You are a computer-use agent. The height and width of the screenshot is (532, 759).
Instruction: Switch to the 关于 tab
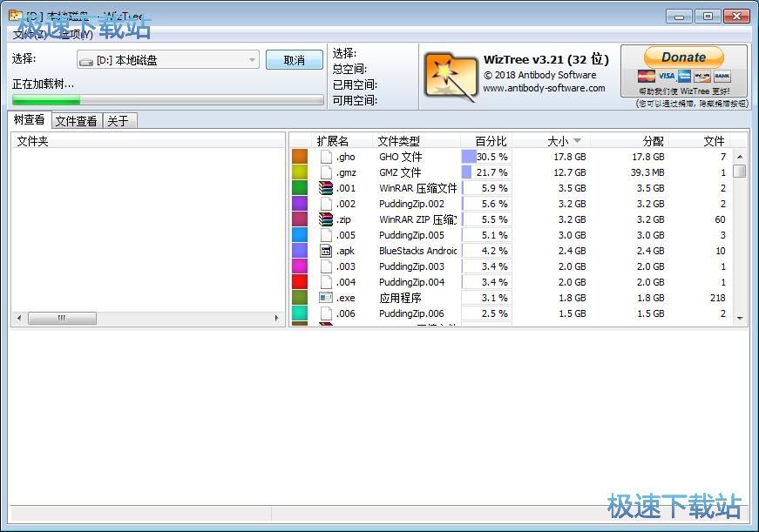(x=119, y=121)
